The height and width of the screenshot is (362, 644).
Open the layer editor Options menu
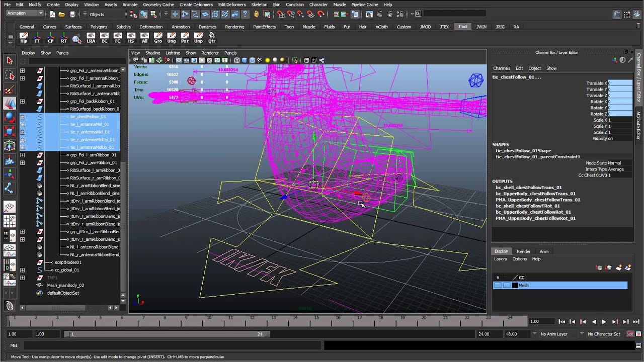519,259
